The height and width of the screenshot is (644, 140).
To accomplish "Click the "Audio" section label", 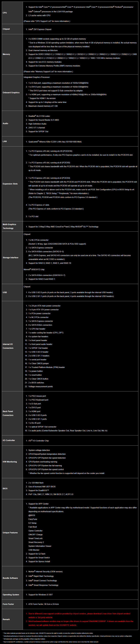I will coord(5,123).
